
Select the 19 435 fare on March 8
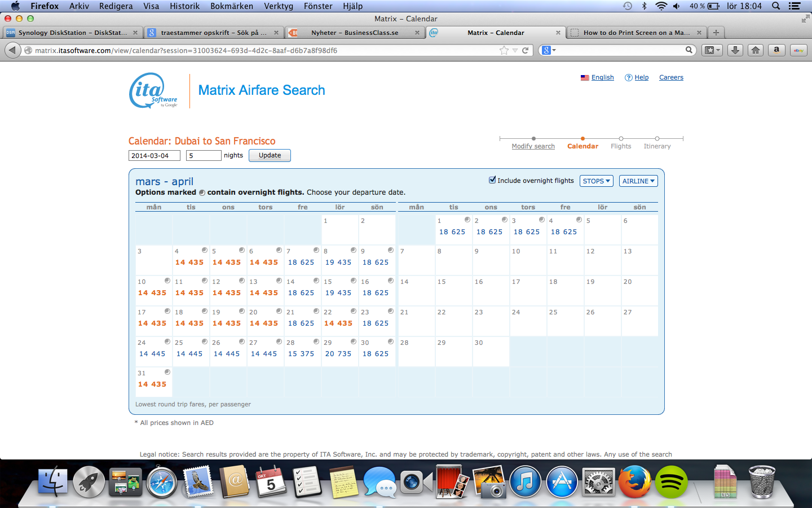[x=338, y=262]
